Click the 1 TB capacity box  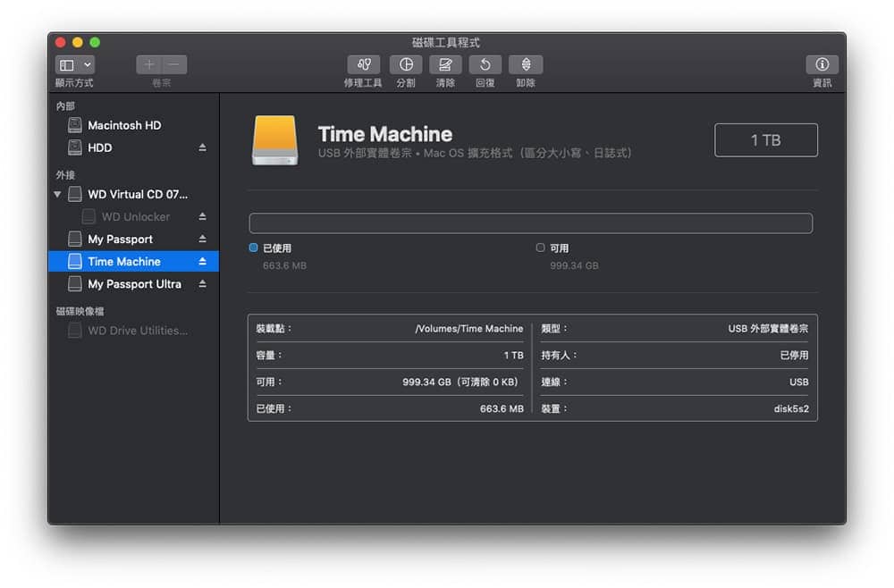point(766,140)
